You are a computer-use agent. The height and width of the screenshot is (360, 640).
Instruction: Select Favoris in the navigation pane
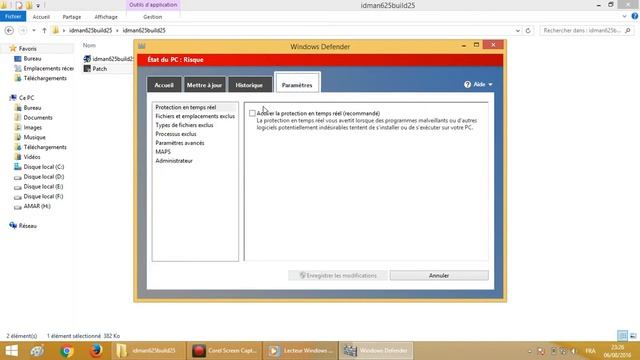click(x=28, y=49)
